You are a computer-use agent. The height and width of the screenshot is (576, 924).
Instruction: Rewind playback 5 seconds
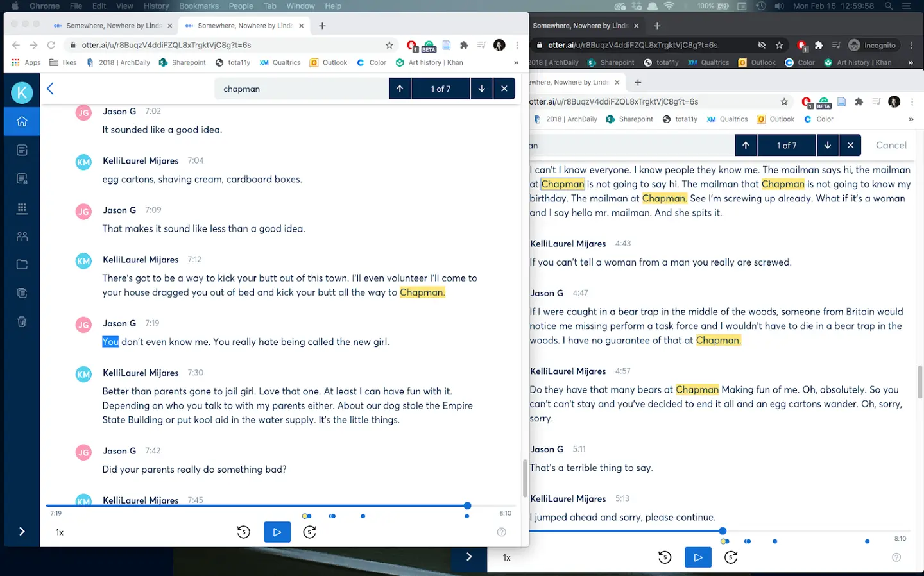click(x=243, y=532)
